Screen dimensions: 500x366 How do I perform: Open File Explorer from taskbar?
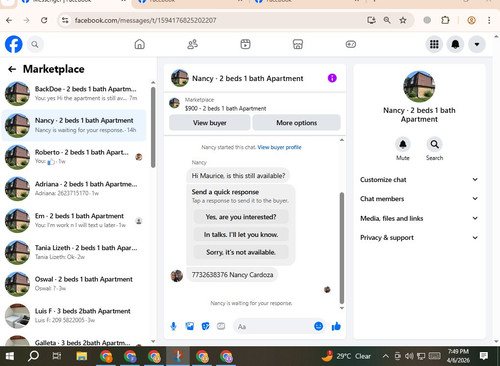coord(82,356)
